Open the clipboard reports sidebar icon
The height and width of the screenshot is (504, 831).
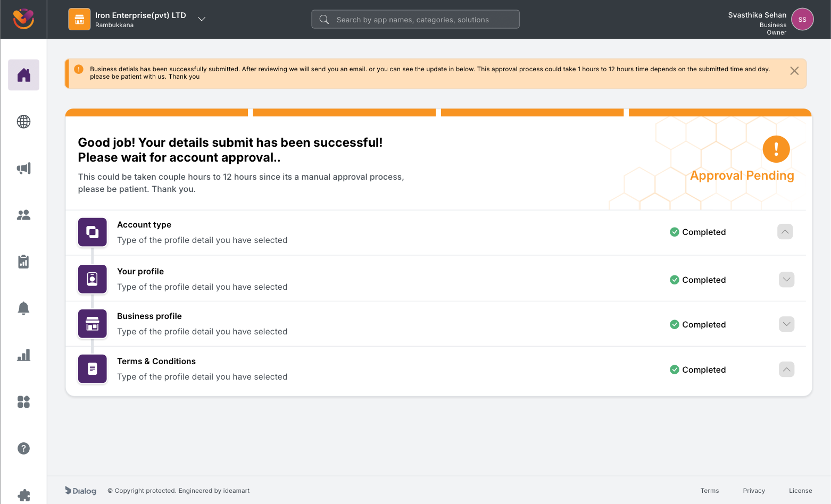click(x=23, y=262)
